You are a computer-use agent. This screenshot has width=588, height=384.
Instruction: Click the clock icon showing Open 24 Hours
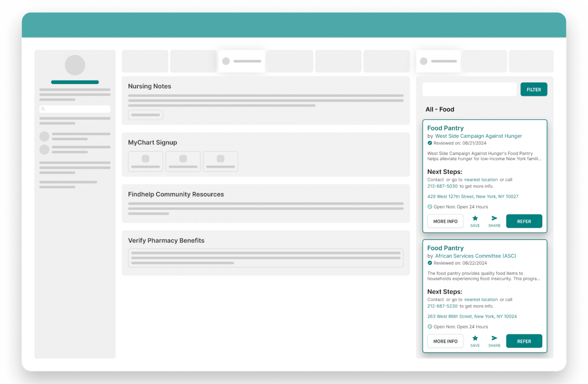(430, 207)
